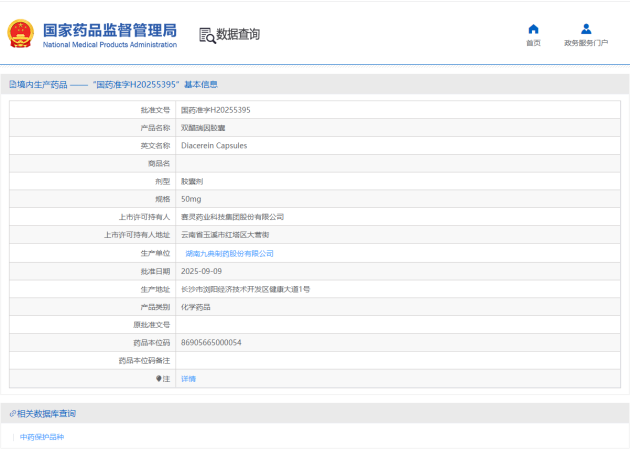
Task: Click the Diacerein Capsules English name cell
Action: coord(213,146)
